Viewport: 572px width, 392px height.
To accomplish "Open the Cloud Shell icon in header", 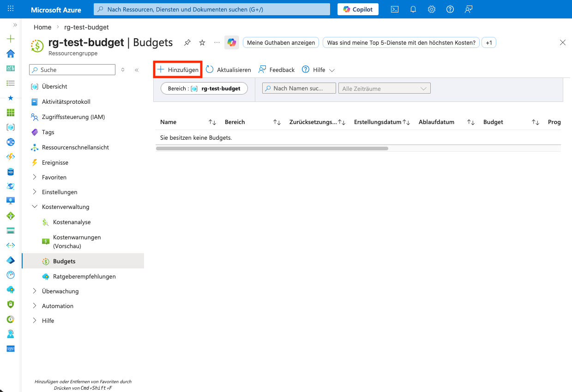I will coord(395,9).
